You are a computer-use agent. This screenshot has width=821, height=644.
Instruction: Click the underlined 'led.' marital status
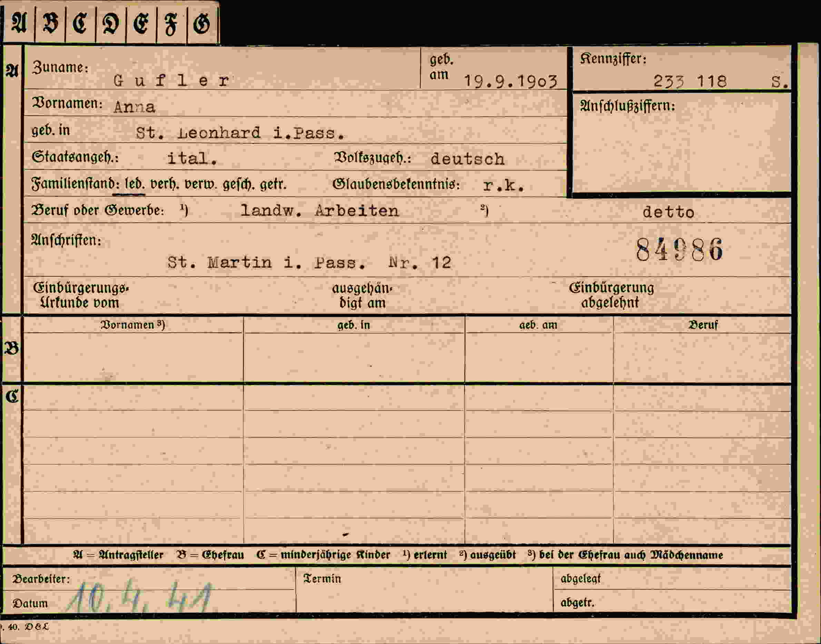(x=135, y=184)
